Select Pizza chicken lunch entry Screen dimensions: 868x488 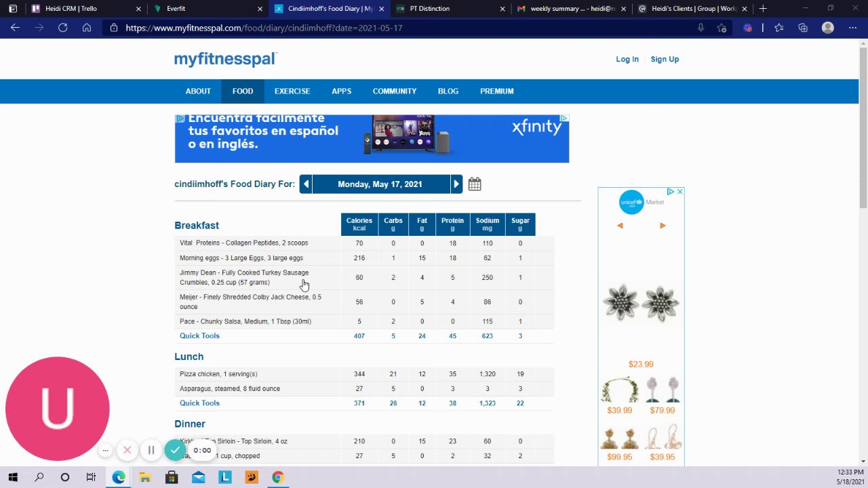218,374
